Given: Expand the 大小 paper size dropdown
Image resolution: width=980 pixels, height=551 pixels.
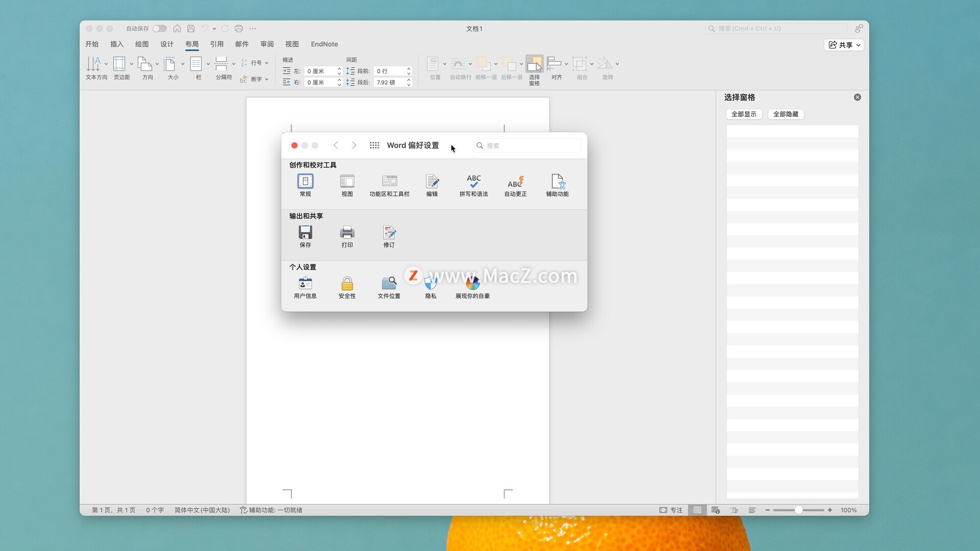Looking at the screenshot, I should [x=183, y=64].
